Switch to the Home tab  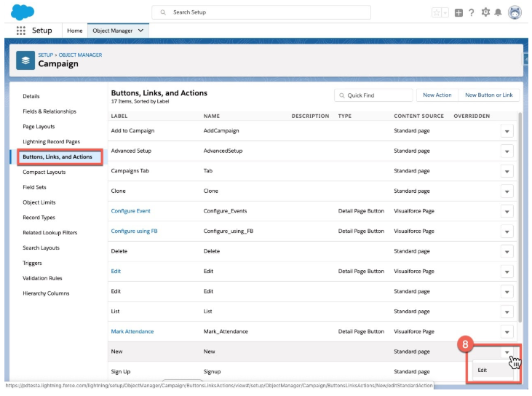pos(74,31)
